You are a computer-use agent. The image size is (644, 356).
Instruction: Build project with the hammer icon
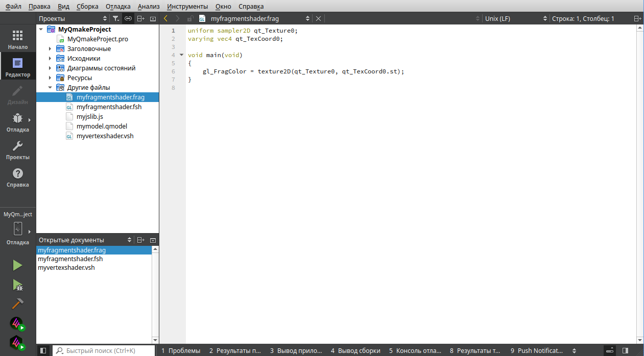point(17,303)
